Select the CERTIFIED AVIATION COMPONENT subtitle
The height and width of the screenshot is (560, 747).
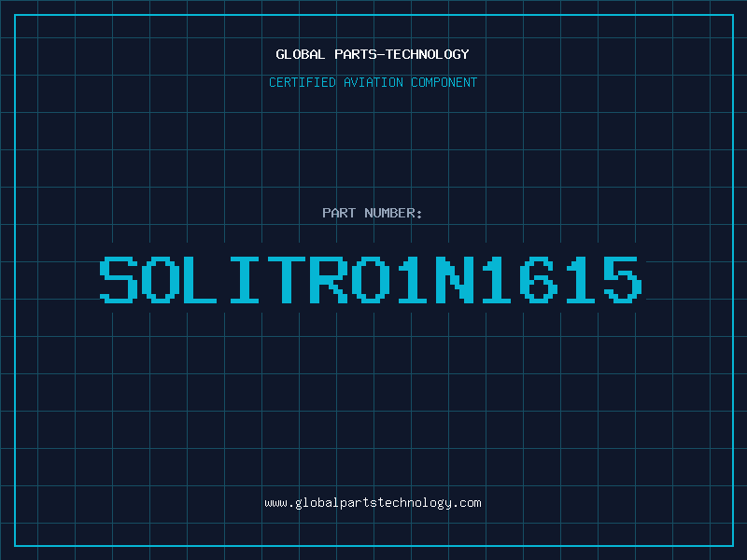click(373, 82)
